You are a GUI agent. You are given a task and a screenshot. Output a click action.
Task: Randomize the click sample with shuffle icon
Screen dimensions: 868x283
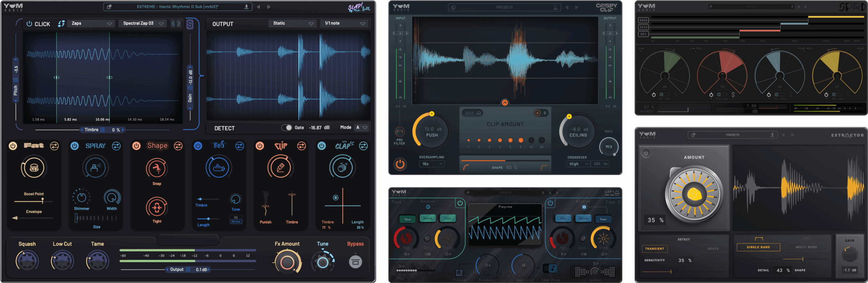pyautogui.click(x=61, y=23)
